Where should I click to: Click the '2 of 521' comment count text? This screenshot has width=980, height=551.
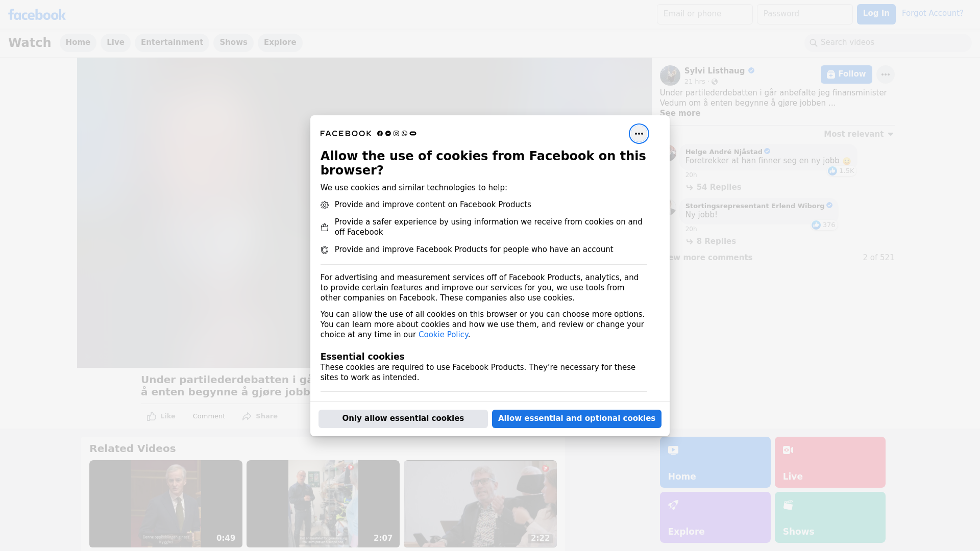pyautogui.click(x=878, y=258)
